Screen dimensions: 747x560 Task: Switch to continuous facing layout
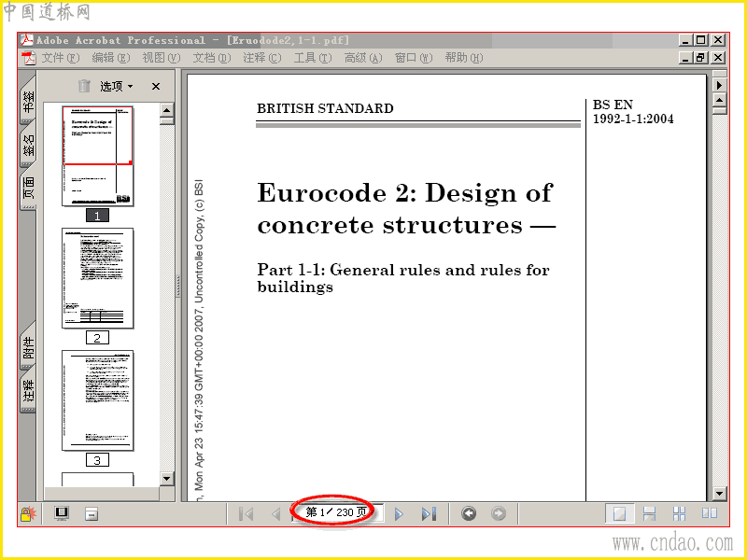680,514
